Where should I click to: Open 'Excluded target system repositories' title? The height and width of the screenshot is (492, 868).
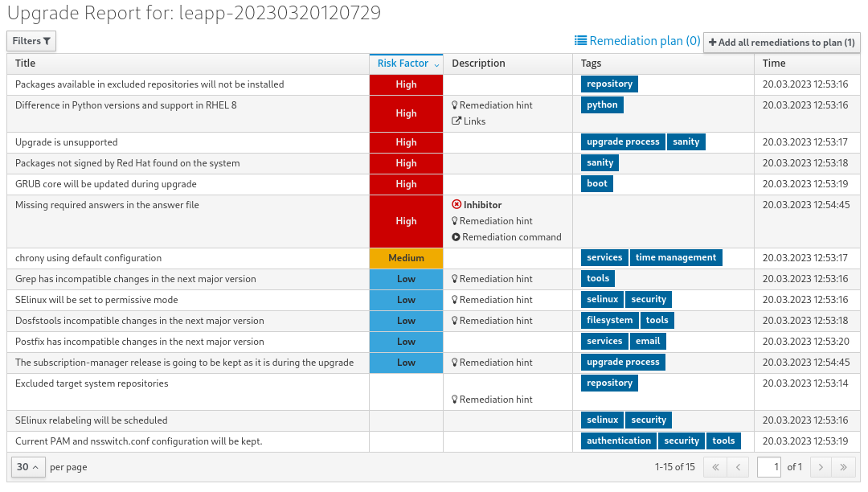coord(92,383)
